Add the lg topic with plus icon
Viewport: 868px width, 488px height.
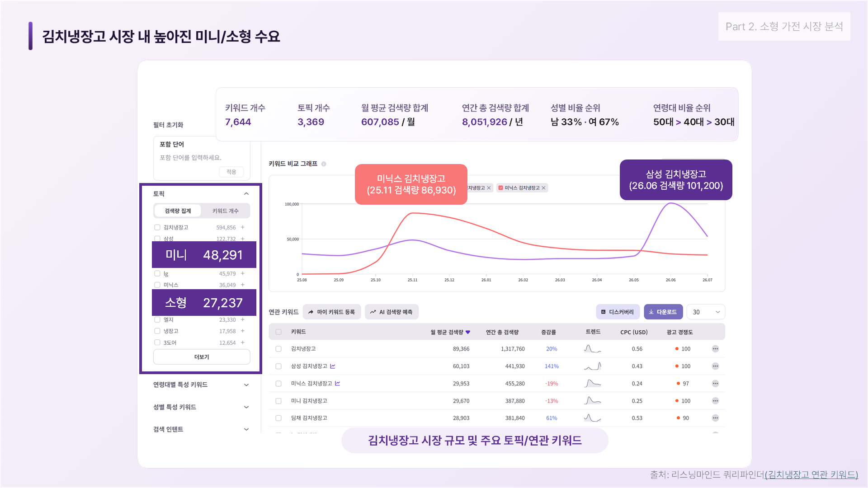(x=243, y=273)
